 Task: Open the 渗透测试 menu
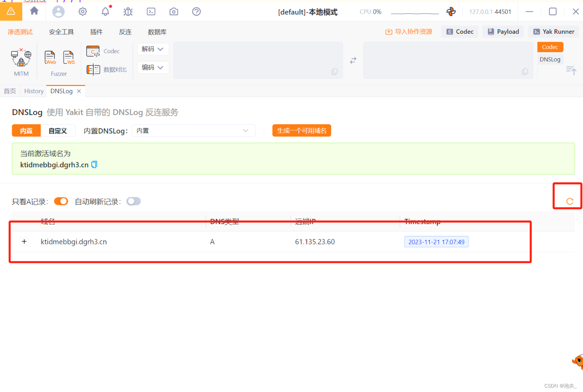[20, 32]
